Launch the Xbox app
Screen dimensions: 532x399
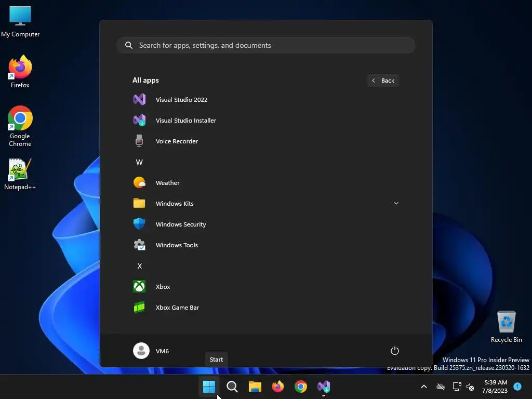click(265, 286)
